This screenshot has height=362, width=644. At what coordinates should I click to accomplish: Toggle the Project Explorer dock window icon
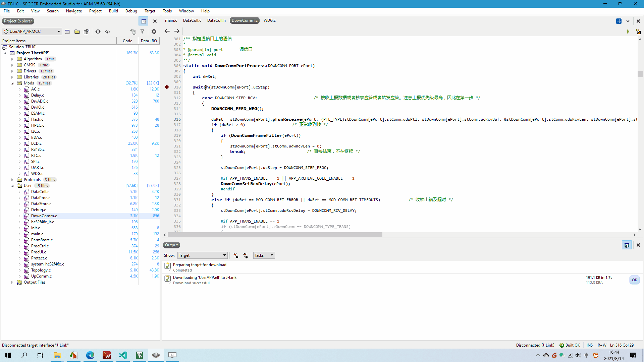click(x=144, y=21)
